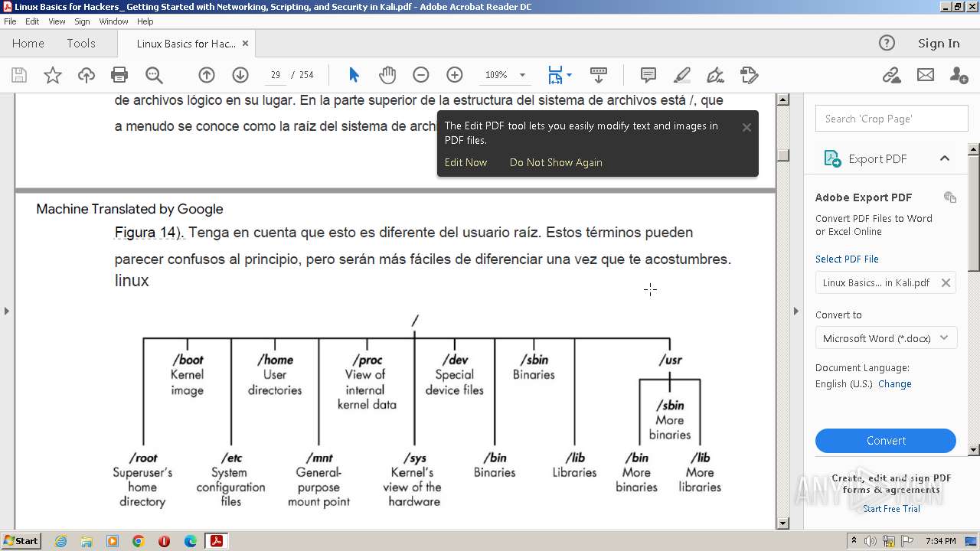Click the Select PDF File link
Screen dimensions: 980x551
pyautogui.click(x=847, y=259)
